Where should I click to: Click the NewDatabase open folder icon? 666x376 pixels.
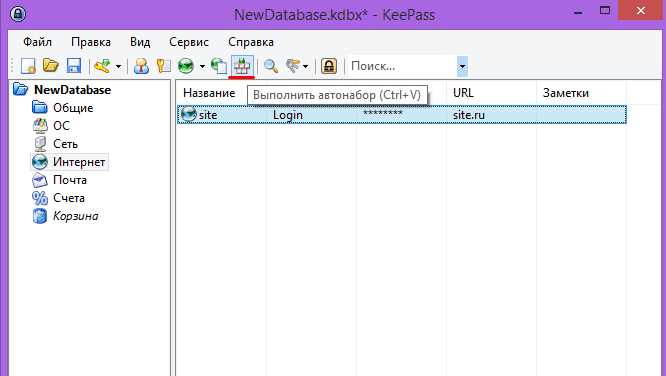20,89
